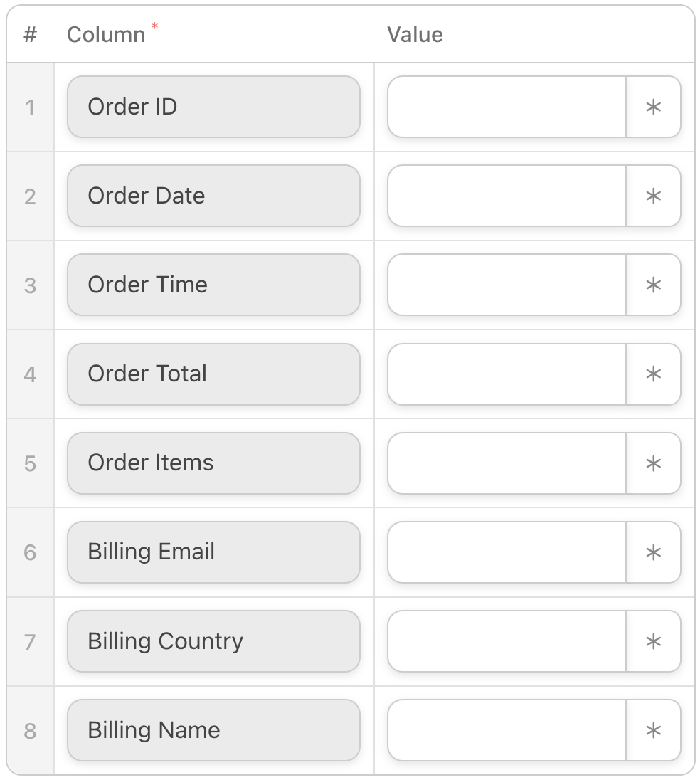Select the Order Time column box

pyautogui.click(x=213, y=285)
